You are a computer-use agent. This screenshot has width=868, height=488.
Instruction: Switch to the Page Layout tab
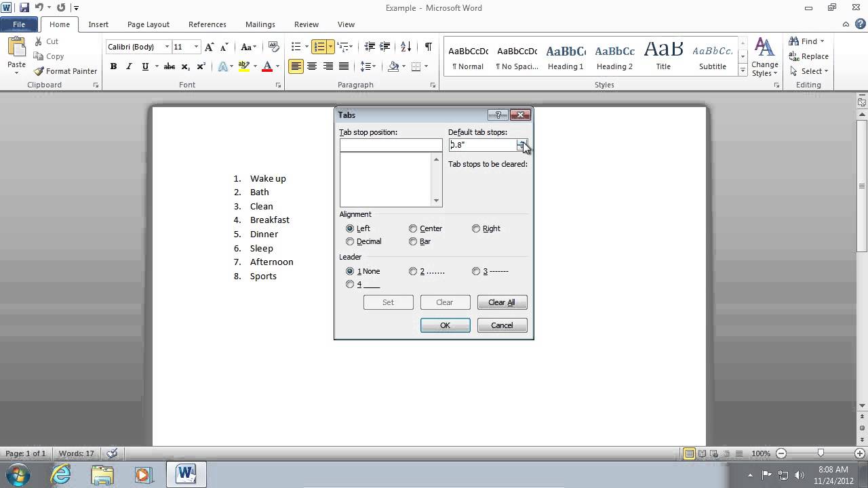click(149, 24)
